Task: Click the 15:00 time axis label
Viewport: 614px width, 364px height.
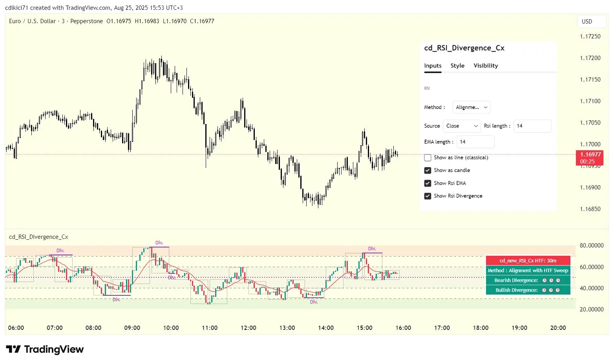Action: click(x=364, y=328)
